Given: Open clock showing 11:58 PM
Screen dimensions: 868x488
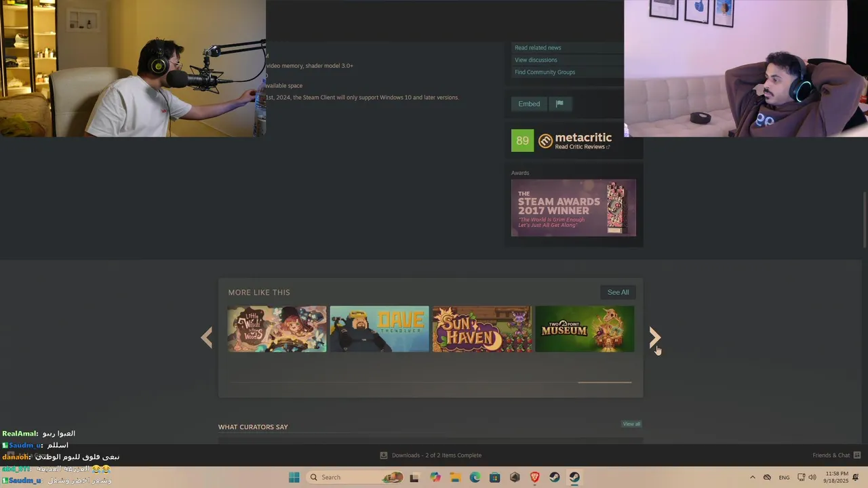Looking at the screenshot, I should click(837, 477).
